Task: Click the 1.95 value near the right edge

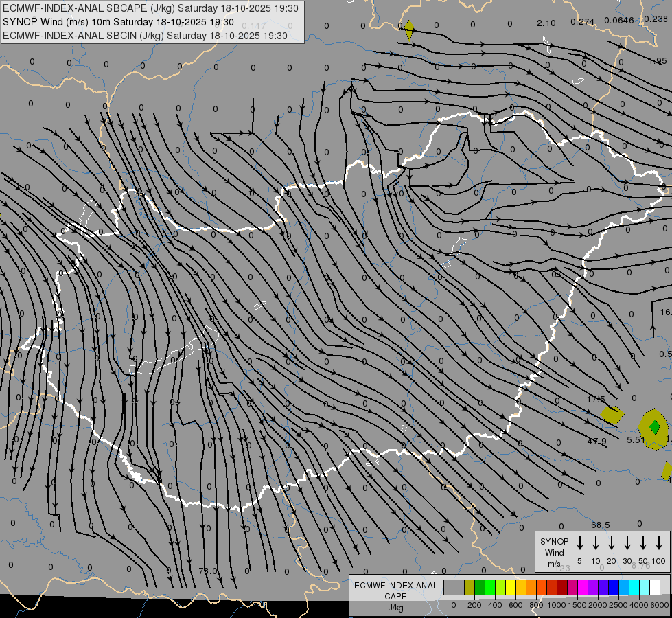Action: pos(658,61)
